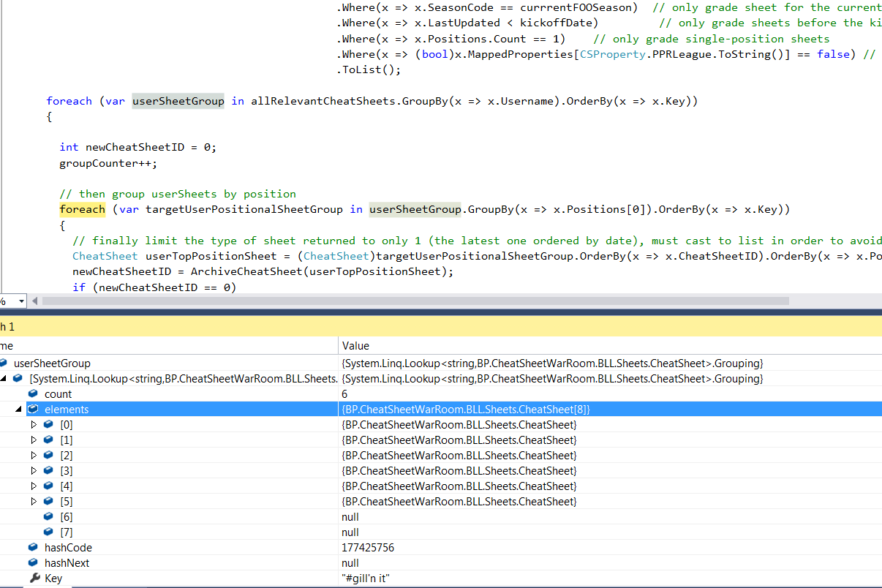
Task: Expand the [0] array element
Action: (x=33, y=425)
